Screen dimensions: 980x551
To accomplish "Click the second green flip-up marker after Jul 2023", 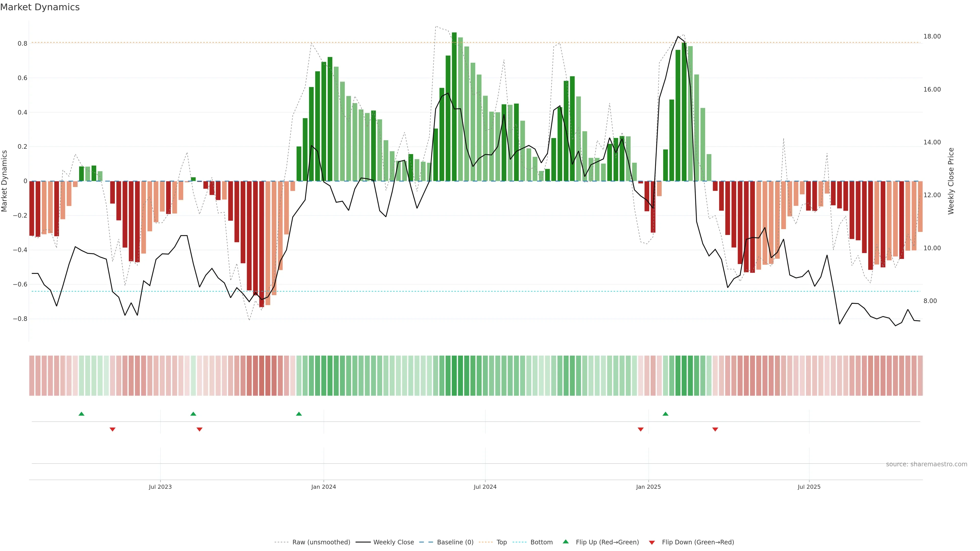I will (x=193, y=414).
